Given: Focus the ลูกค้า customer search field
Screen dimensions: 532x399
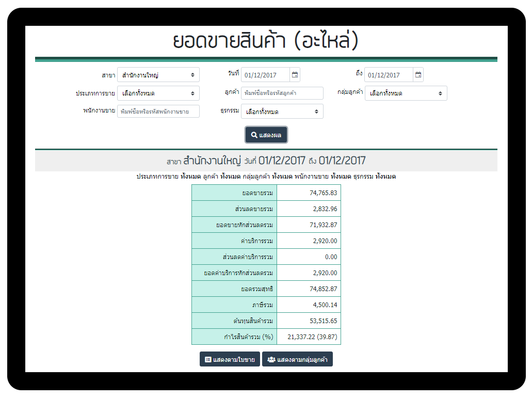Looking at the screenshot, I should click(282, 93).
